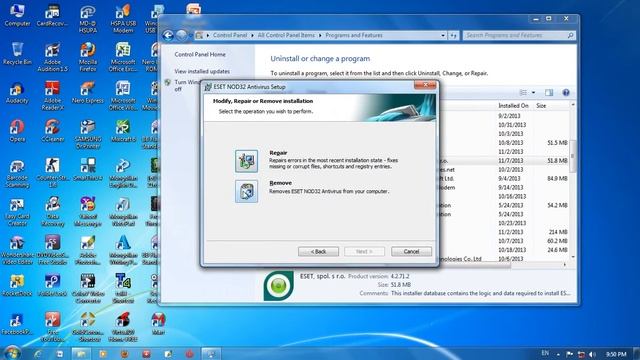Screen dimensions: 640x360
Task: Open the Microsoft Office Excel shortcut
Action: [x=122, y=57]
